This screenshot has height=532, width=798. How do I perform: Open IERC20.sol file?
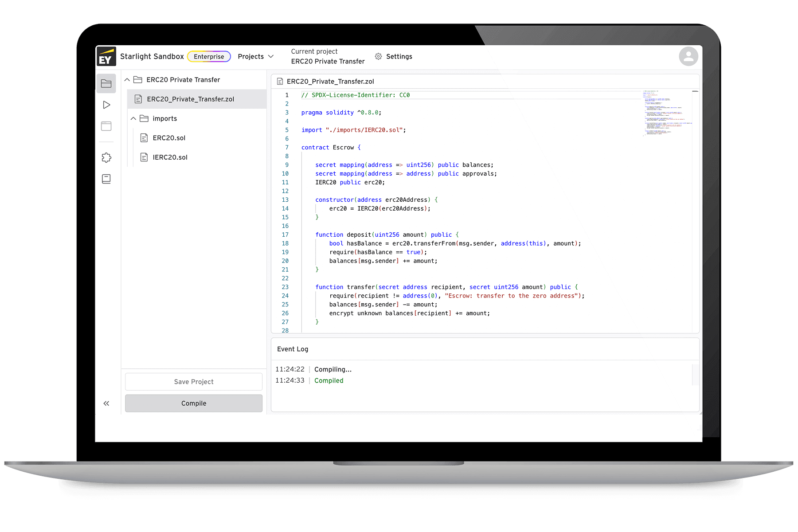pyautogui.click(x=170, y=157)
